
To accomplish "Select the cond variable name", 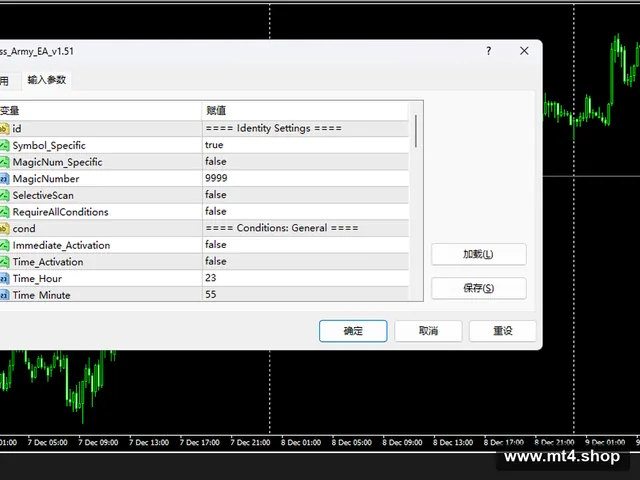I will pos(24,229).
